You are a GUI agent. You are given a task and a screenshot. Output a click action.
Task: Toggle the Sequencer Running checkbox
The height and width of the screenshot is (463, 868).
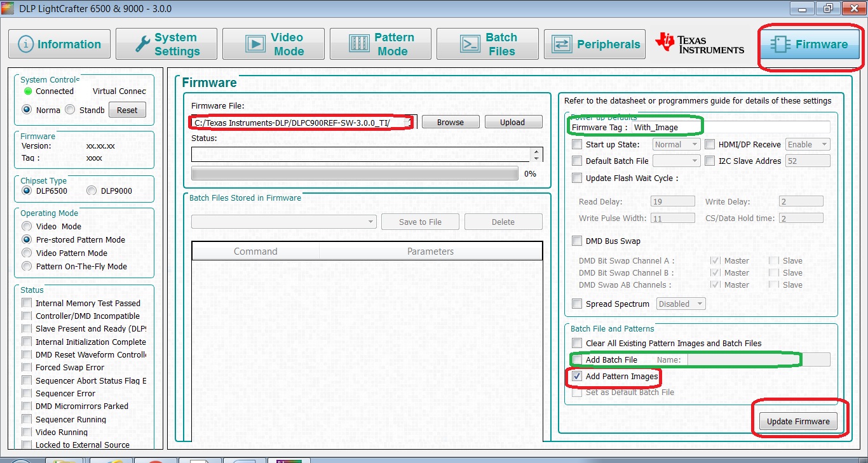27,419
